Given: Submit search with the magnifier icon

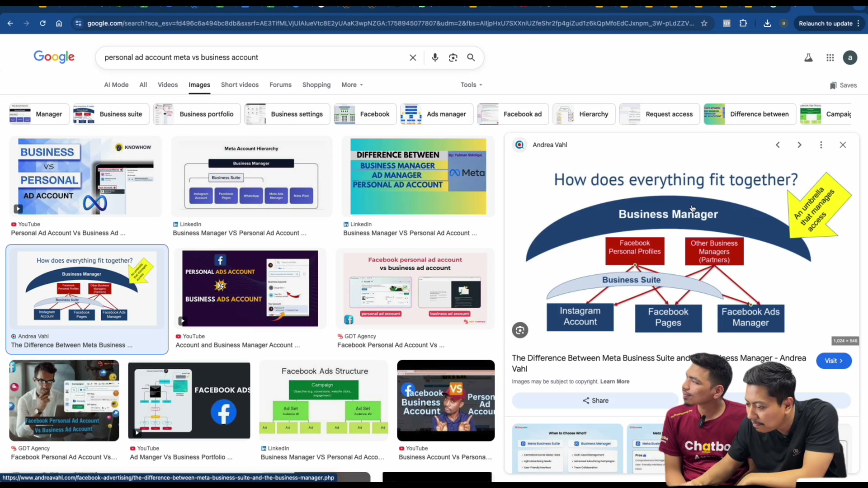Looking at the screenshot, I should pyautogui.click(x=471, y=57).
